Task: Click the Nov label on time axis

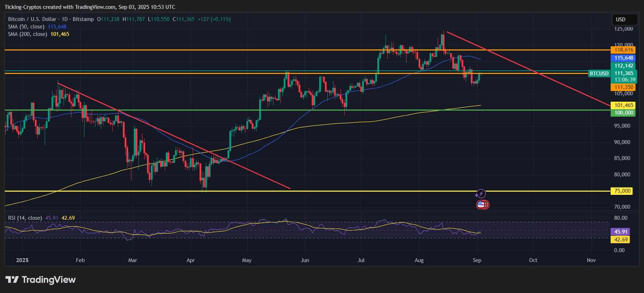Action: pyautogui.click(x=591, y=260)
